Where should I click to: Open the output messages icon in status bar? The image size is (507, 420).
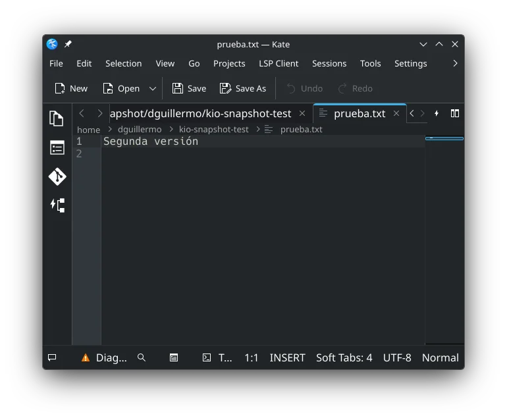(x=52, y=357)
